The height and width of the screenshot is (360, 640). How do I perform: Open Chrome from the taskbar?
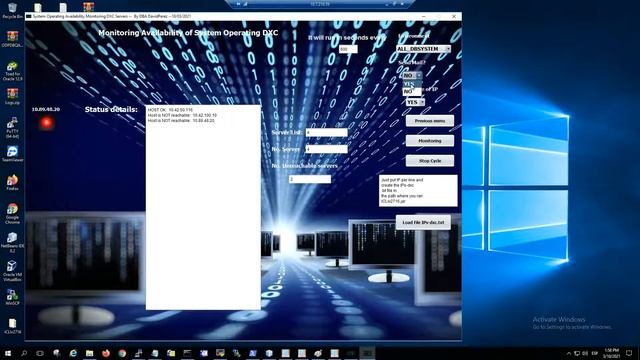[x=122, y=353]
